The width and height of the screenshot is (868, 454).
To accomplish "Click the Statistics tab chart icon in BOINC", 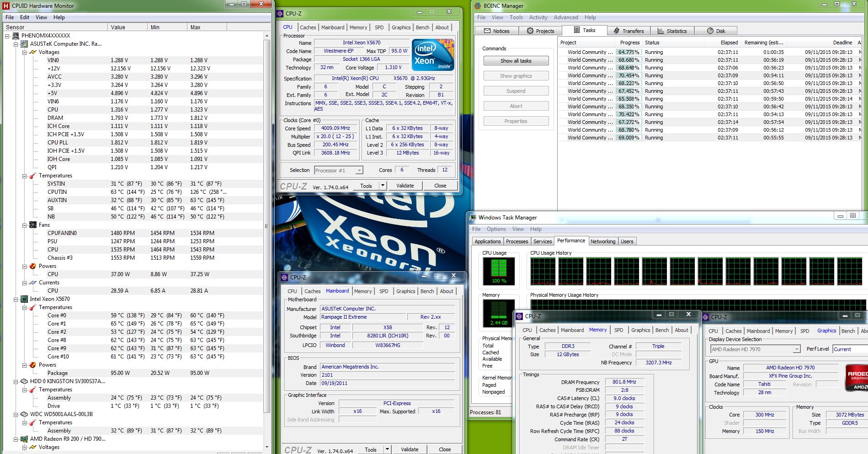I will pos(661,31).
